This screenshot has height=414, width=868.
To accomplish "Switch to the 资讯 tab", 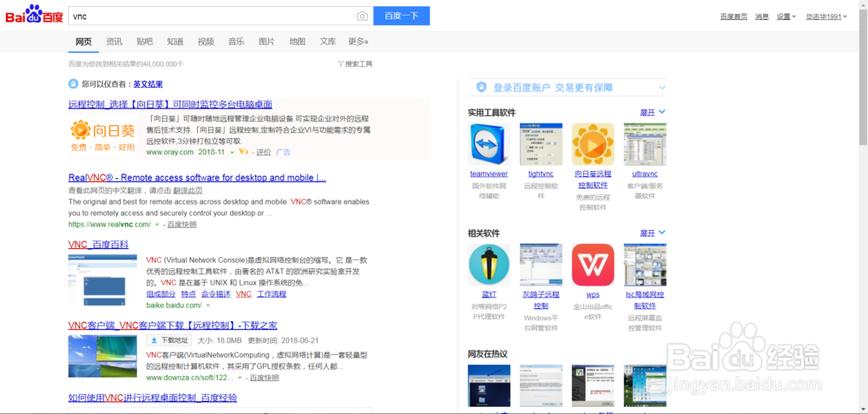I will [x=114, y=42].
